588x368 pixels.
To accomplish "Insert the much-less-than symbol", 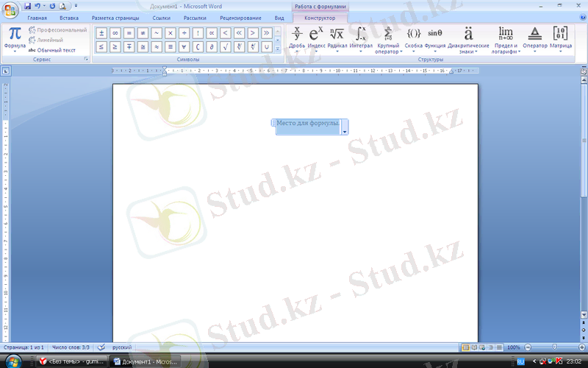I will click(240, 33).
